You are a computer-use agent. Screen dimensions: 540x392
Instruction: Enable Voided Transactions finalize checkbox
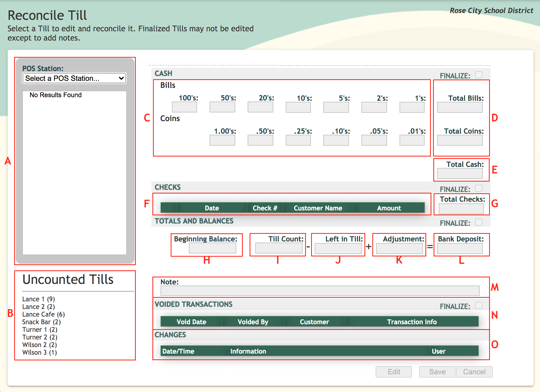478,305
